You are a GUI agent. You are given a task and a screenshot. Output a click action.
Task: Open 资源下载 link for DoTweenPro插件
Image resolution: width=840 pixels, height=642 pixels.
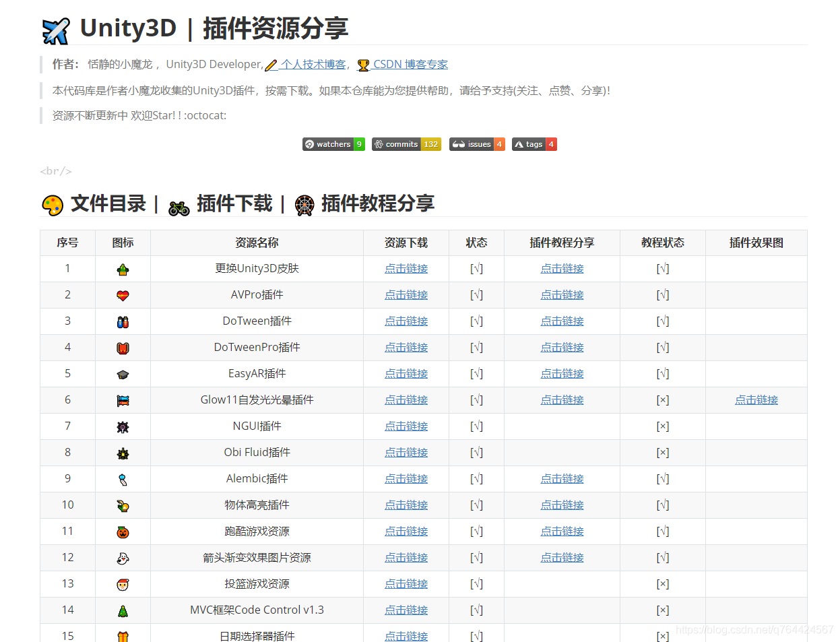pyautogui.click(x=406, y=347)
